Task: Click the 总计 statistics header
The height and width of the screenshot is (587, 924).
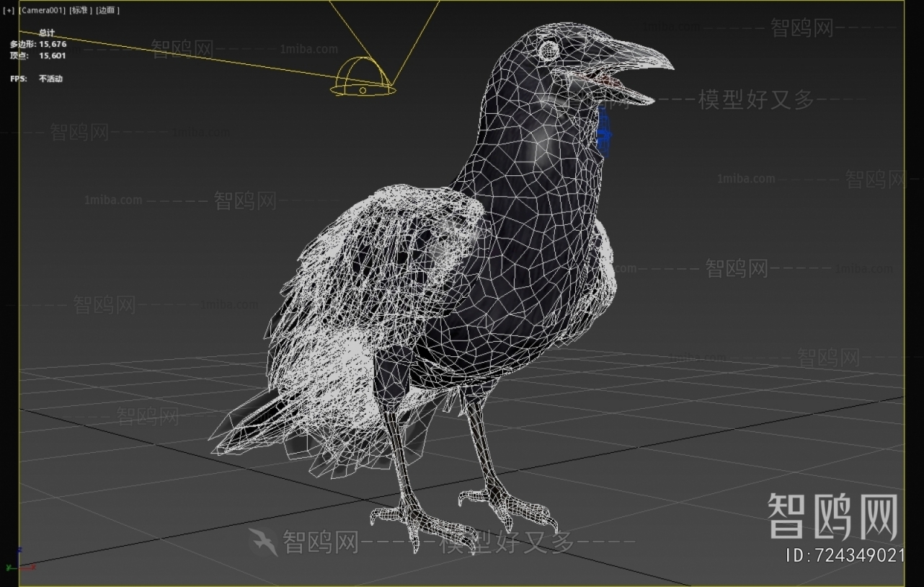Action: click(47, 32)
